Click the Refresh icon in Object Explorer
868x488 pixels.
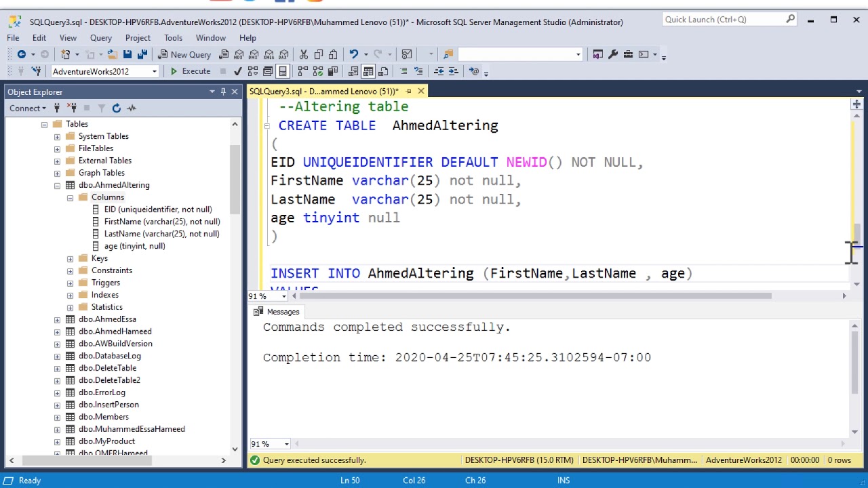pos(117,108)
